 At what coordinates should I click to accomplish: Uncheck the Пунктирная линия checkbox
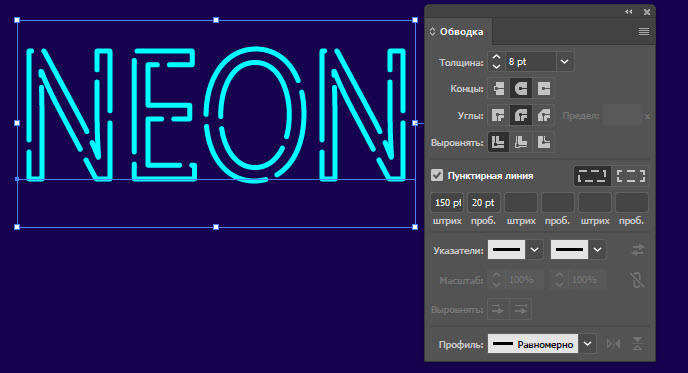click(x=437, y=176)
